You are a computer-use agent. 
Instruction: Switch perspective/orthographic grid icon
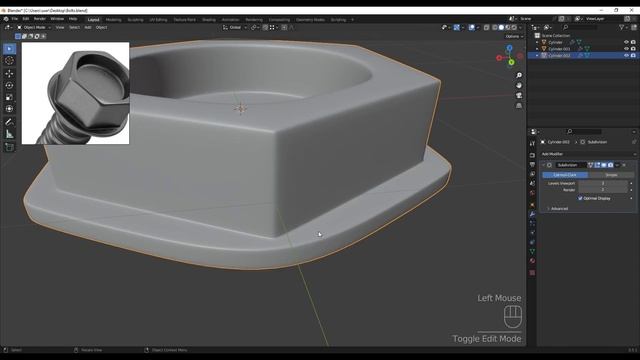(x=519, y=106)
